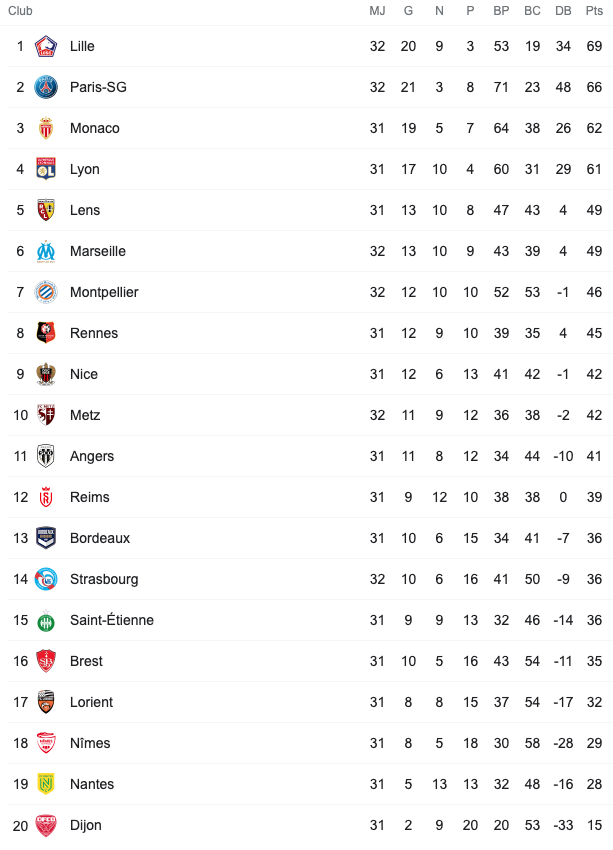Click the Paris-SG club logo
613x850 pixels.
point(46,87)
